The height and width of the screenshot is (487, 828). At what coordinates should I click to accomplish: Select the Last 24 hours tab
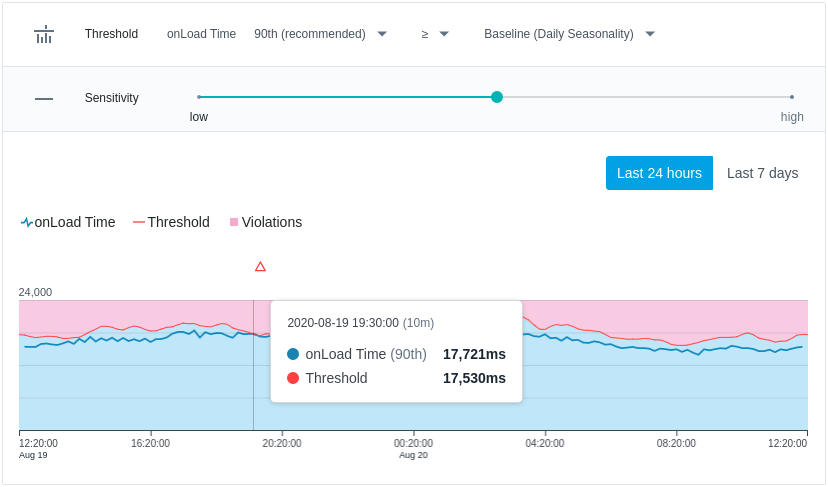[x=659, y=173]
